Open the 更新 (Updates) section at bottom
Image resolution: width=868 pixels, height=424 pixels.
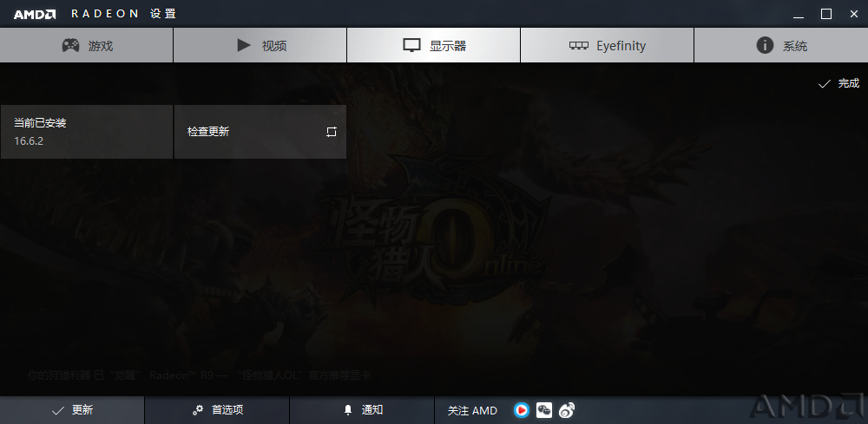pos(72,410)
